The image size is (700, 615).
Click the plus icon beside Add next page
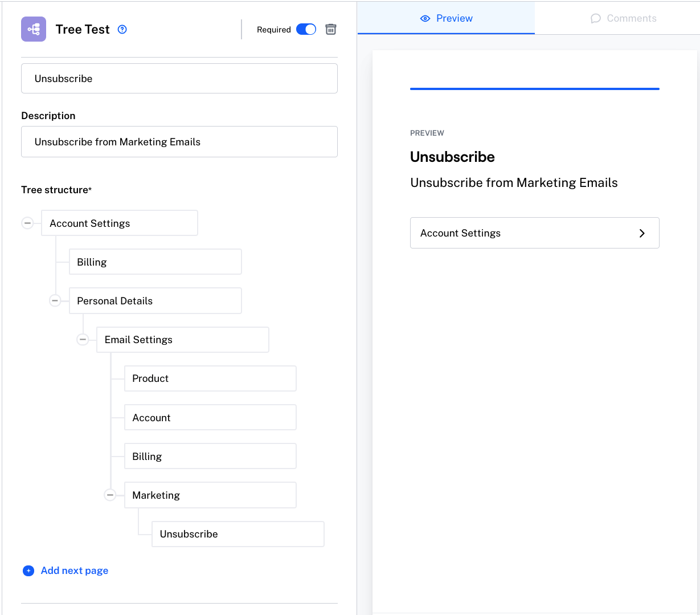(x=28, y=571)
